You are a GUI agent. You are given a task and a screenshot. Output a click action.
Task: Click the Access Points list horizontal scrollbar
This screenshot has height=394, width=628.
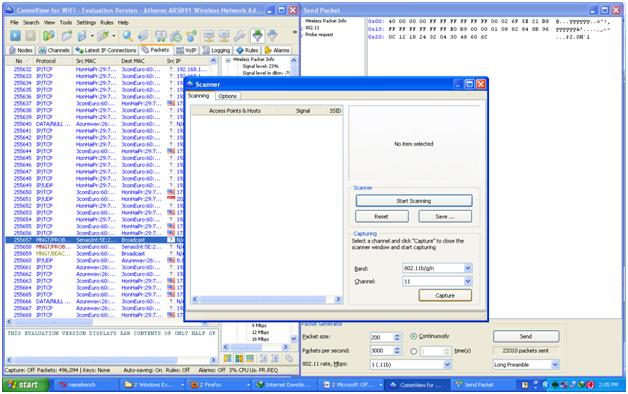pos(266,299)
